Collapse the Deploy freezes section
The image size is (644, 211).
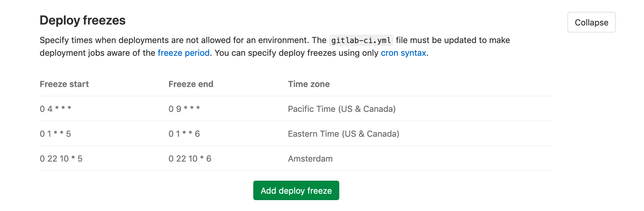[x=591, y=22]
